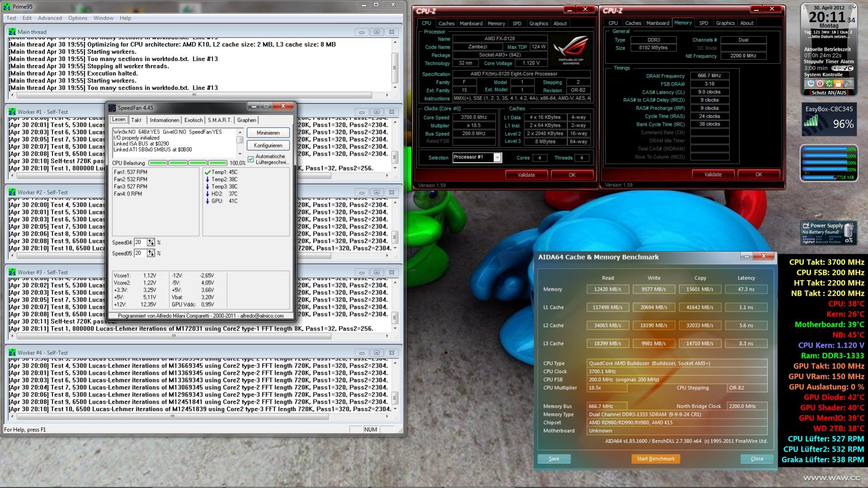The height and width of the screenshot is (488, 868).
Task: Click the Speed04 value input field
Action: pyautogui.click(x=140, y=242)
